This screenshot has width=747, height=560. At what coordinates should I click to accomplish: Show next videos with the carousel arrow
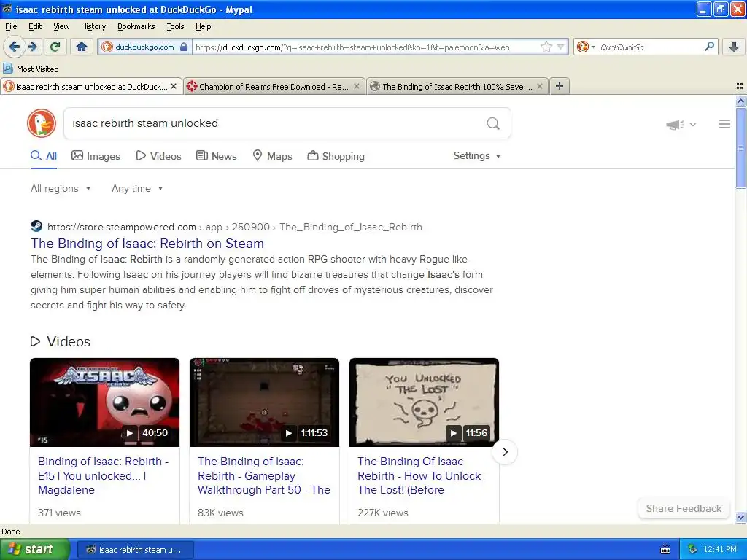click(x=505, y=451)
